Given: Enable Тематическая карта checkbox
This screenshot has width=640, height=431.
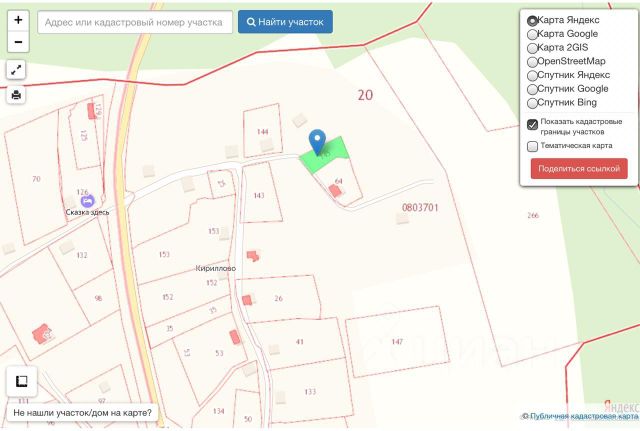Looking at the screenshot, I should tap(532, 146).
